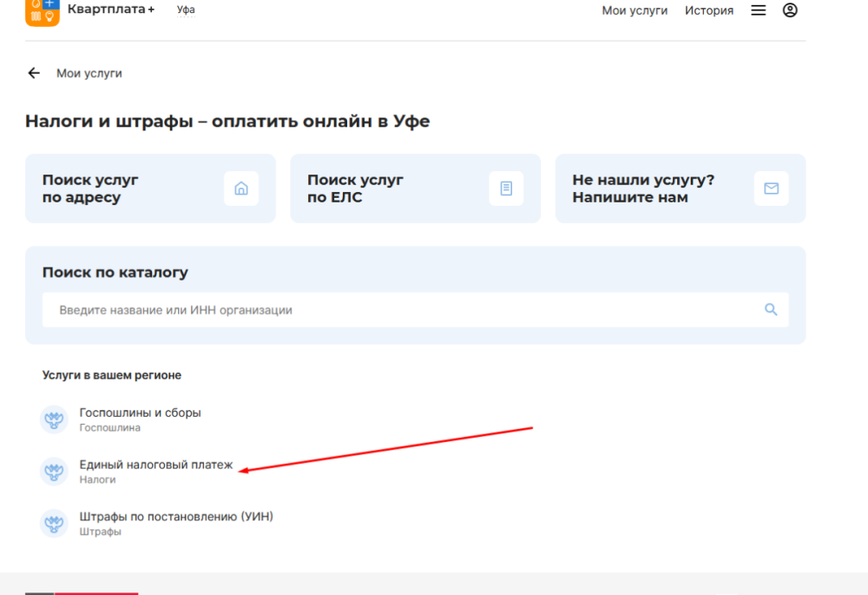This screenshot has width=868, height=595.
Task: Click the Мои услуги breadcrumb link
Action: [x=89, y=73]
